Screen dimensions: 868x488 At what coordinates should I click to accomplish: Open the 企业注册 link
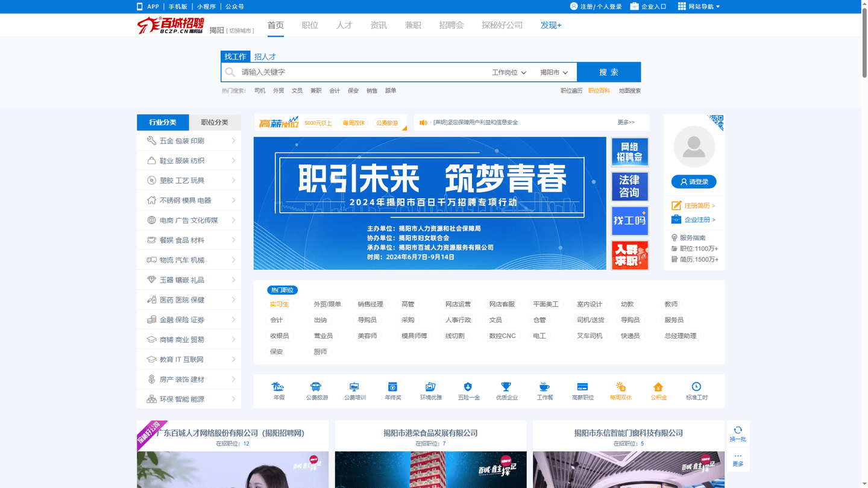click(x=700, y=220)
